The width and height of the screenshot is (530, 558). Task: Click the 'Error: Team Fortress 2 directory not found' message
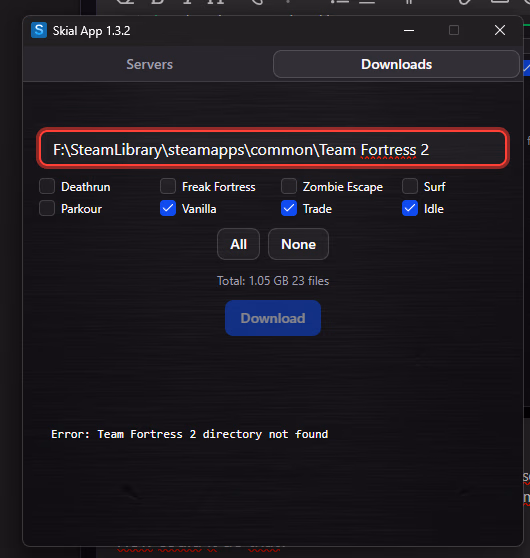190,434
